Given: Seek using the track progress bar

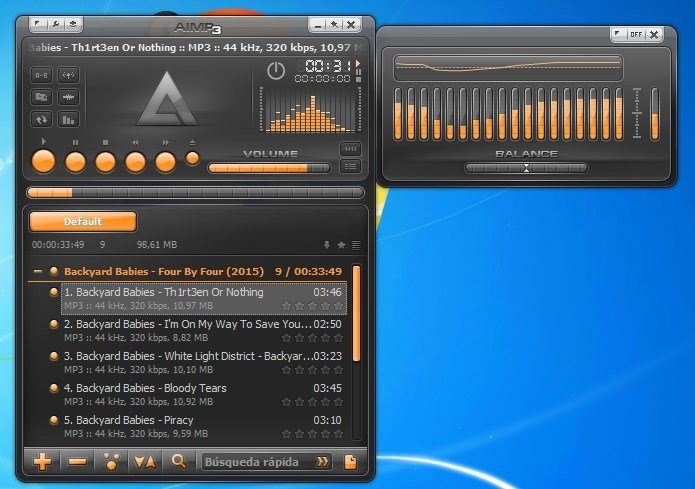Looking at the screenshot, I should pyautogui.click(x=195, y=192).
